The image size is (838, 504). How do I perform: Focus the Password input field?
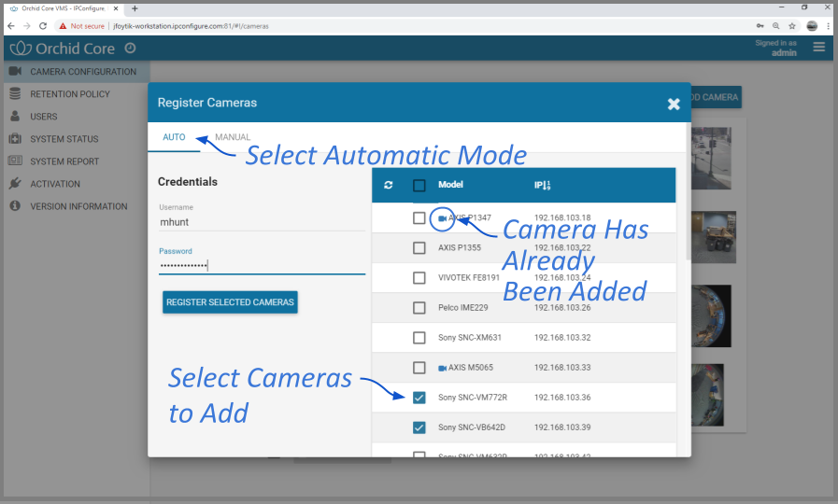click(262, 266)
